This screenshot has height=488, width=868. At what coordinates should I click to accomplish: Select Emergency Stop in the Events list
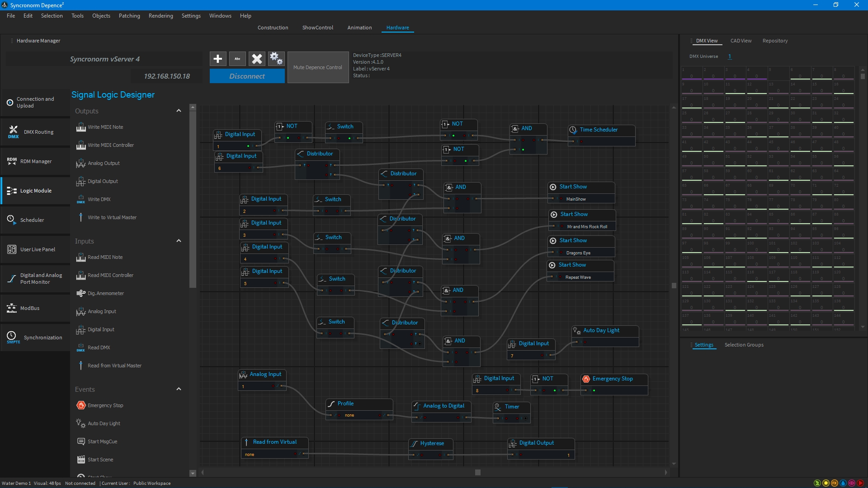click(105, 405)
